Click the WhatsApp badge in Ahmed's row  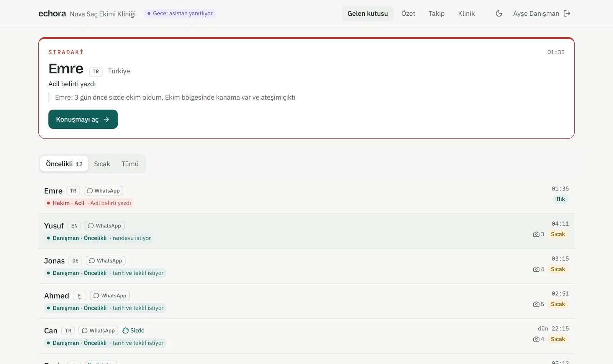[110, 296]
